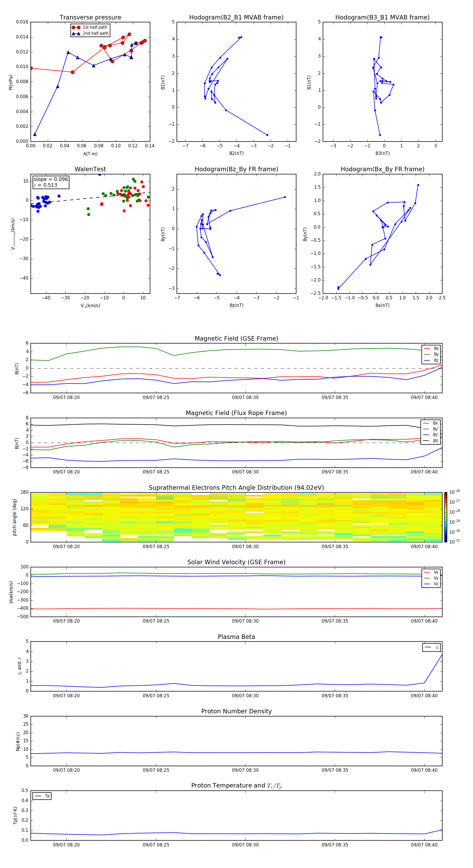The image size is (473, 868).
Task: Click the "Magnetic Field (Flux Rope Frame)" title
Action: 236,413
